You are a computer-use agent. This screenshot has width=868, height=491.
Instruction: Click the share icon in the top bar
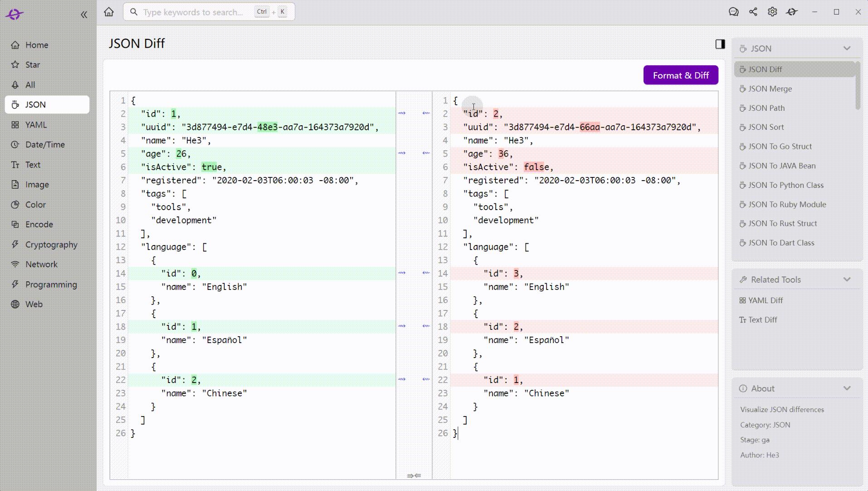753,12
